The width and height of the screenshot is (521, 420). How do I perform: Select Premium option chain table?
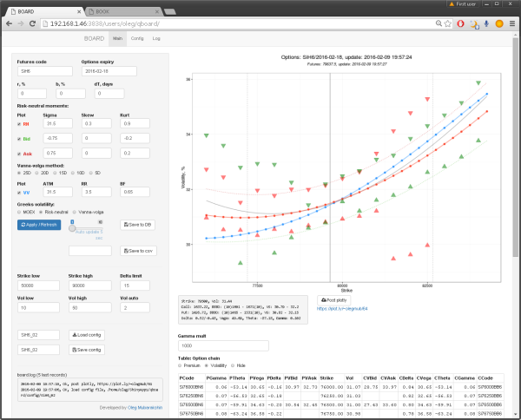[x=180, y=365]
